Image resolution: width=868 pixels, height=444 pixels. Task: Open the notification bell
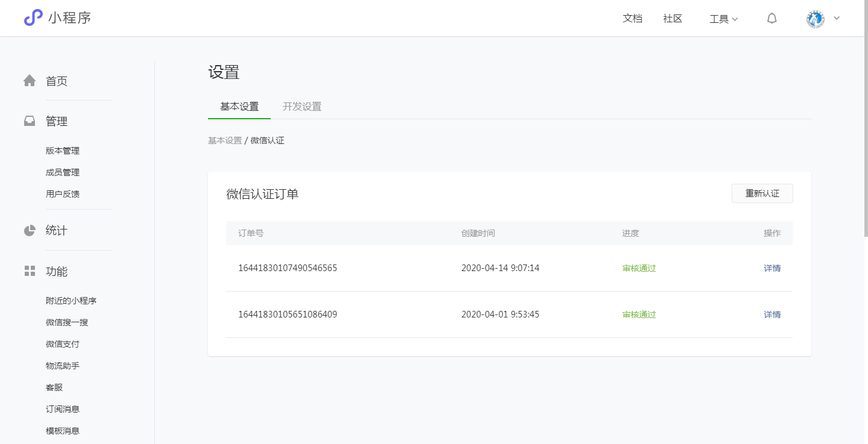coord(772,19)
